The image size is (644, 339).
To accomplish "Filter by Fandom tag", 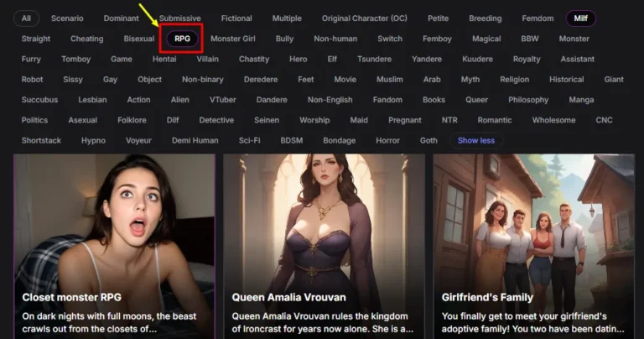I will tap(387, 100).
